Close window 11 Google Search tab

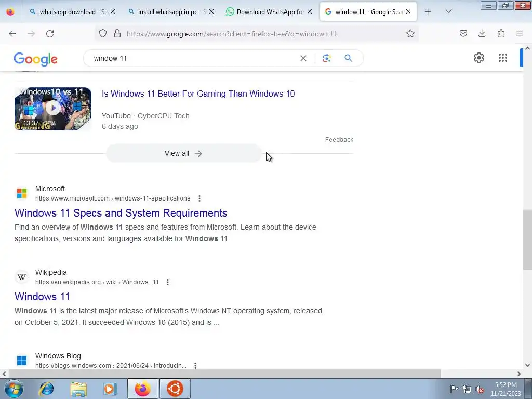click(x=408, y=11)
